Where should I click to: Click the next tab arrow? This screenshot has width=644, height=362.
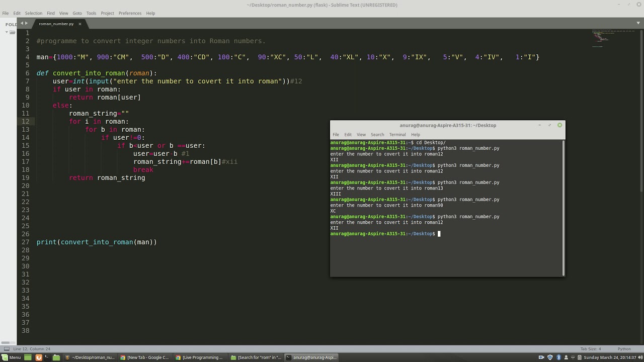pos(27,23)
